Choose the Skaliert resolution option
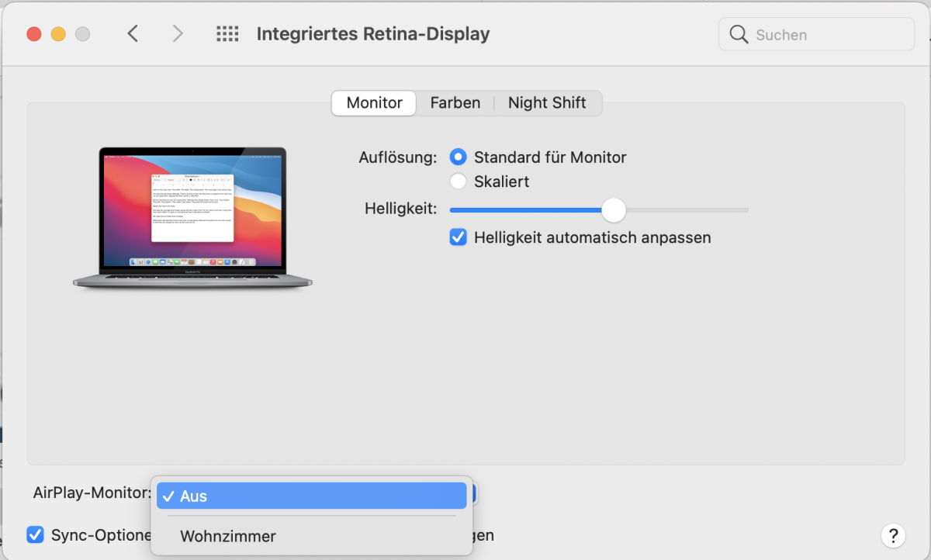The image size is (931, 560). coord(459,181)
